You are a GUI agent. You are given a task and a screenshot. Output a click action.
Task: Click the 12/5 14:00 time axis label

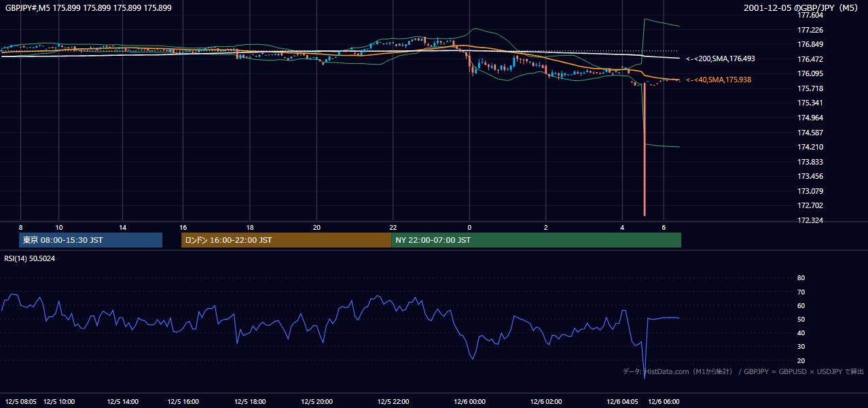[x=123, y=401]
